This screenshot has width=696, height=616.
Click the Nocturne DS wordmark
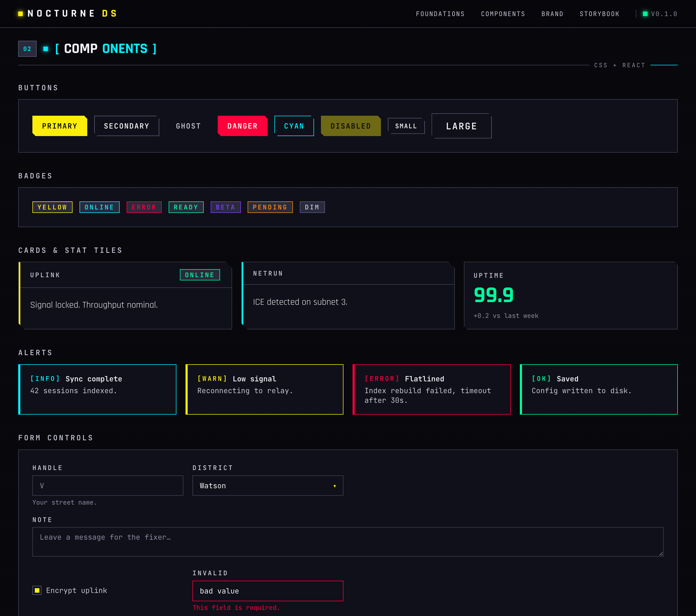point(72,14)
